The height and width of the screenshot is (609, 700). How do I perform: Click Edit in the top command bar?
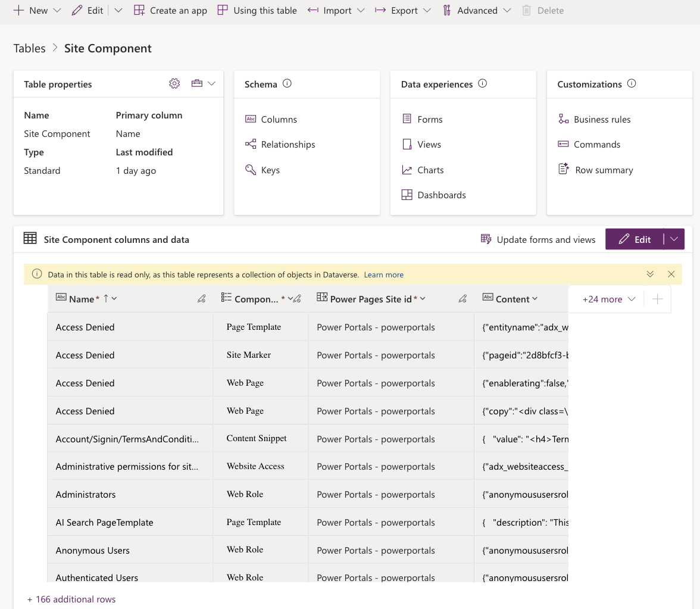tap(87, 10)
